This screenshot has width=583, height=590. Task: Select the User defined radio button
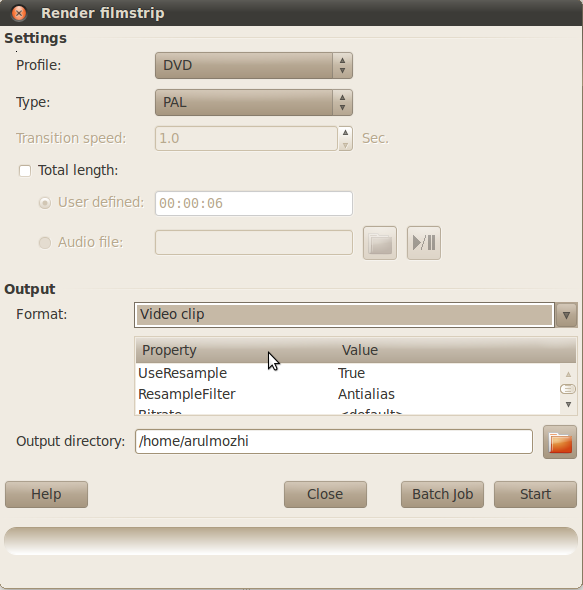click(x=45, y=203)
